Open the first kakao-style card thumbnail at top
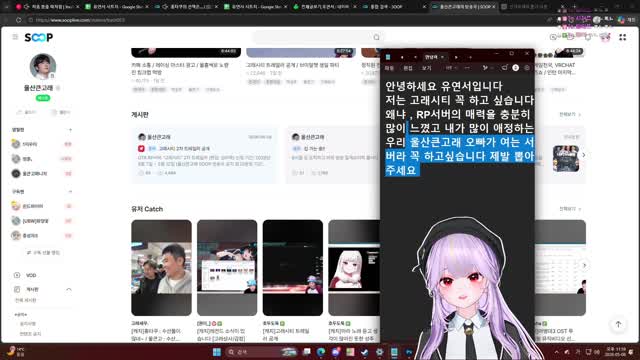Screen dimensions: 640x360 (x=186, y=53)
